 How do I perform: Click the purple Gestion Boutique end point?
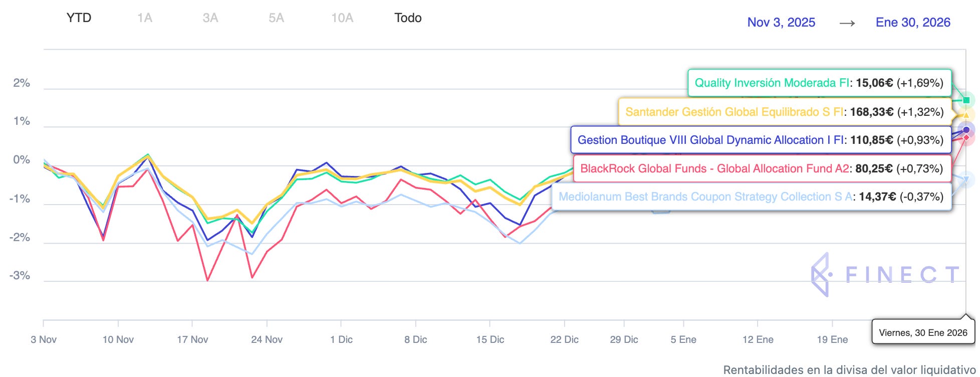[x=966, y=130]
